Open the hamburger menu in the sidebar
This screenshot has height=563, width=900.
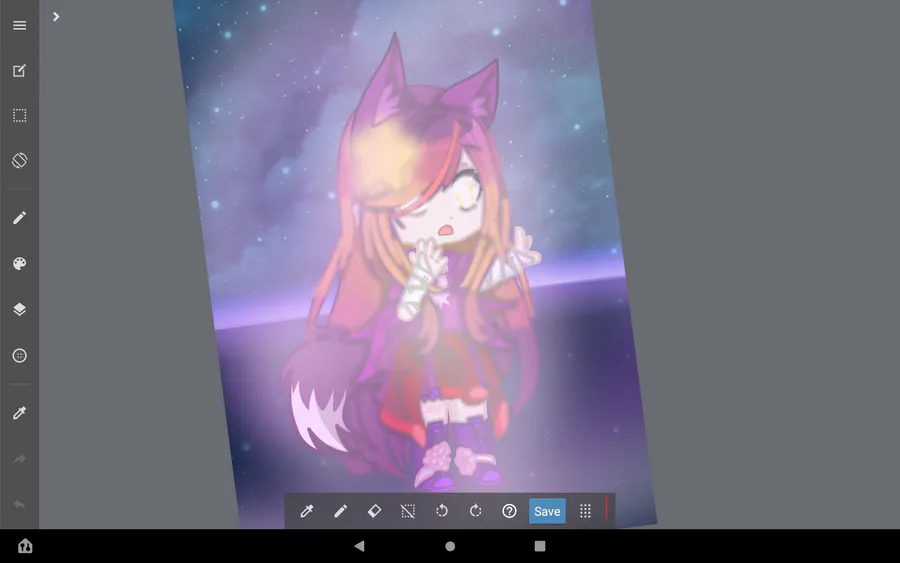(x=20, y=25)
